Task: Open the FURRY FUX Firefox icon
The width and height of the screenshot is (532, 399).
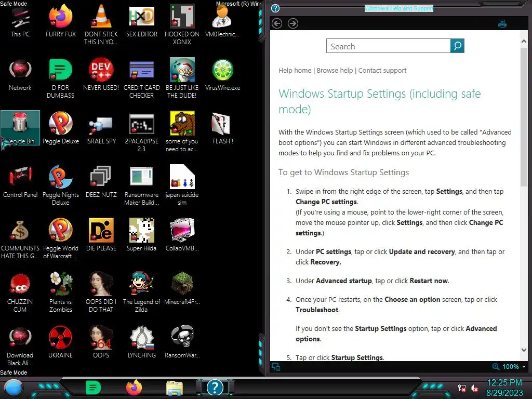Action: pos(60,21)
